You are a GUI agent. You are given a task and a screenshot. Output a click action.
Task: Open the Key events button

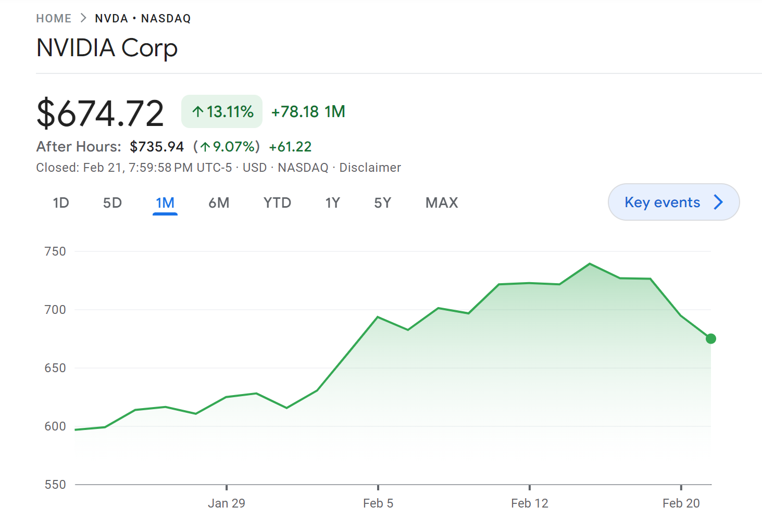673,202
